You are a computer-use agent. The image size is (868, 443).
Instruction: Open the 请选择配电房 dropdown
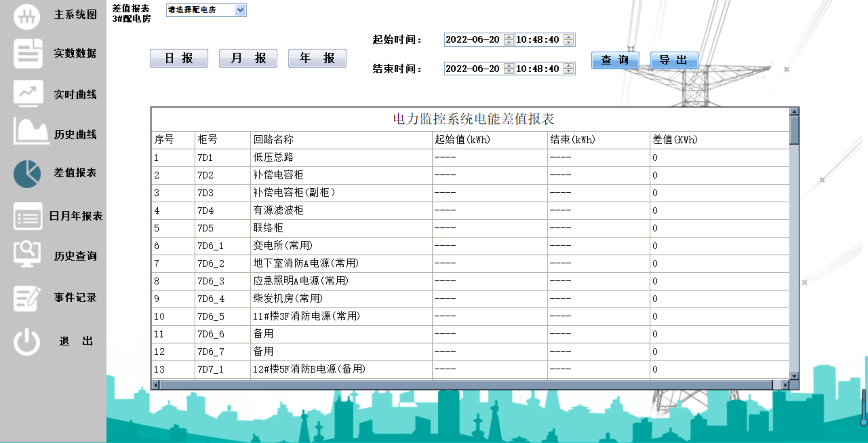pyautogui.click(x=240, y=10)
